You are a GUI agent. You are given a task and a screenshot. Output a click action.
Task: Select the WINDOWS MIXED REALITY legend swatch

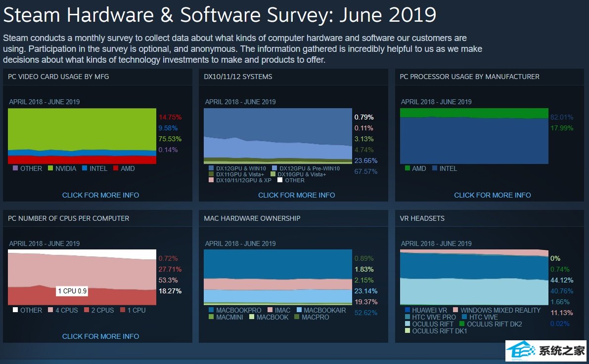point(455,310)
